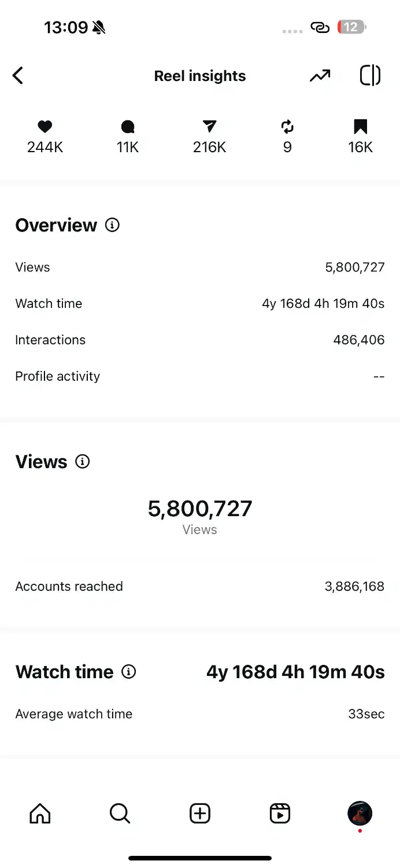The image size is (400, 868).
Task: Select the Interactions row in Overview
Action: [200, 340]
